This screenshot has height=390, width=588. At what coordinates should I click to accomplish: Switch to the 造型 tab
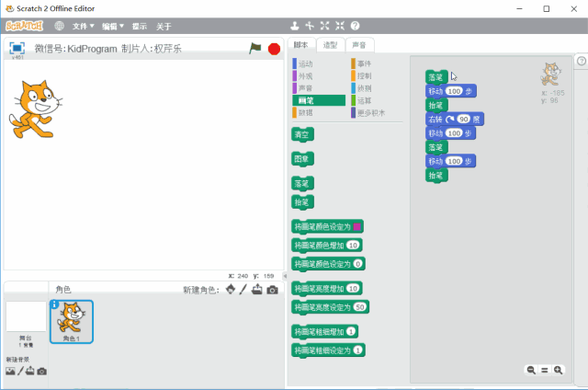(330, 45)
